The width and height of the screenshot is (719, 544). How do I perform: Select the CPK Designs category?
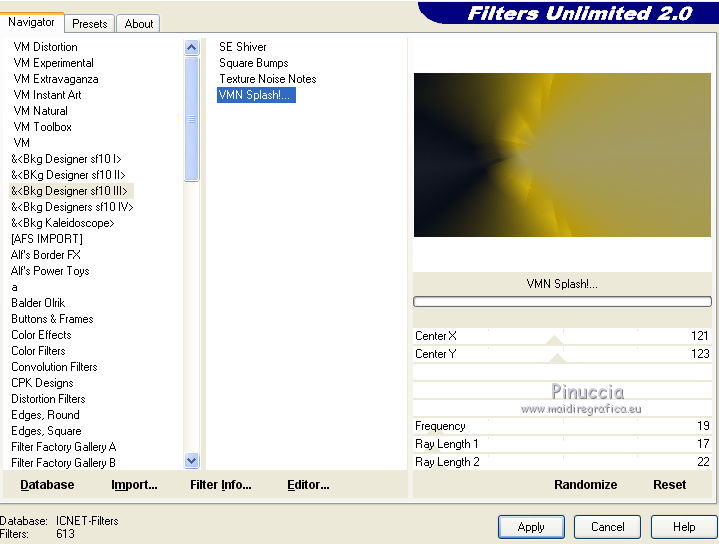(x=42, y=383)
